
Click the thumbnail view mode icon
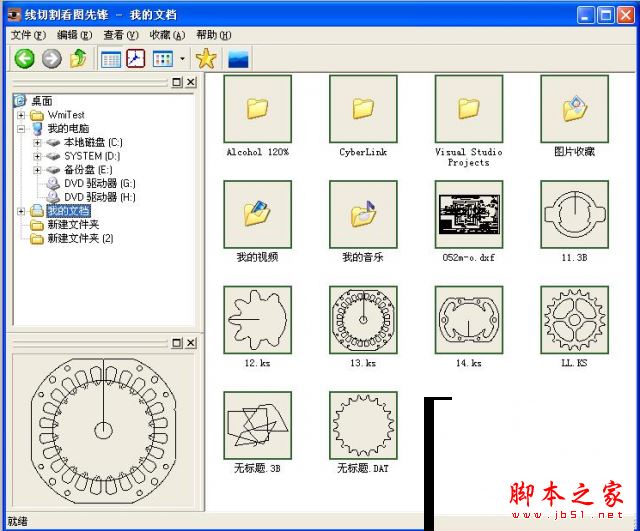pos(163,59)
